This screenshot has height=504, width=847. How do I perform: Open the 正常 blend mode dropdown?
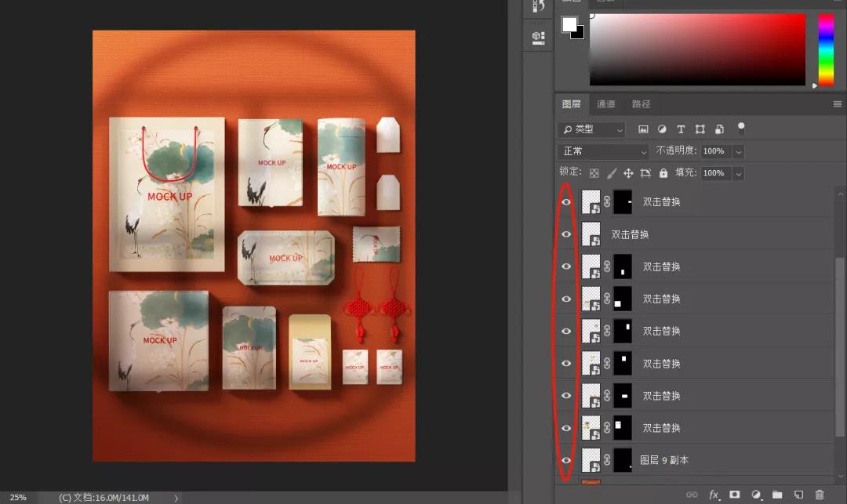coord(602,151)
